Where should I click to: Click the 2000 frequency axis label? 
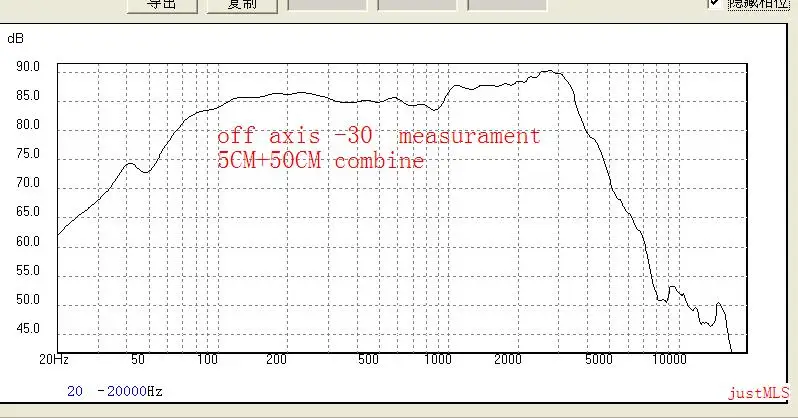(x=508, y=359)
